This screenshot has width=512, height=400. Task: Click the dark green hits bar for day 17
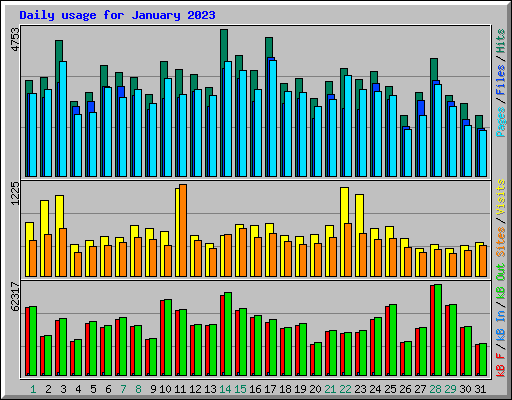click(x=269, y=47)
